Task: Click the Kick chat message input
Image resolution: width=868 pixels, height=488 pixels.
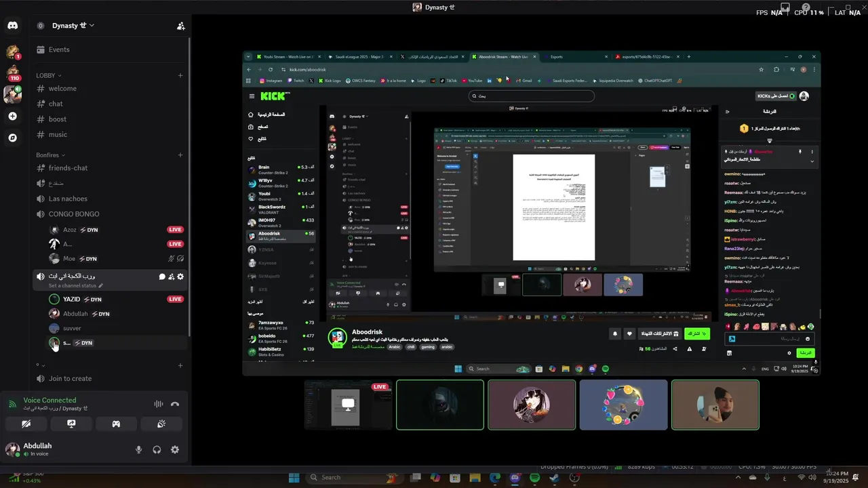Action: (770, 338)
